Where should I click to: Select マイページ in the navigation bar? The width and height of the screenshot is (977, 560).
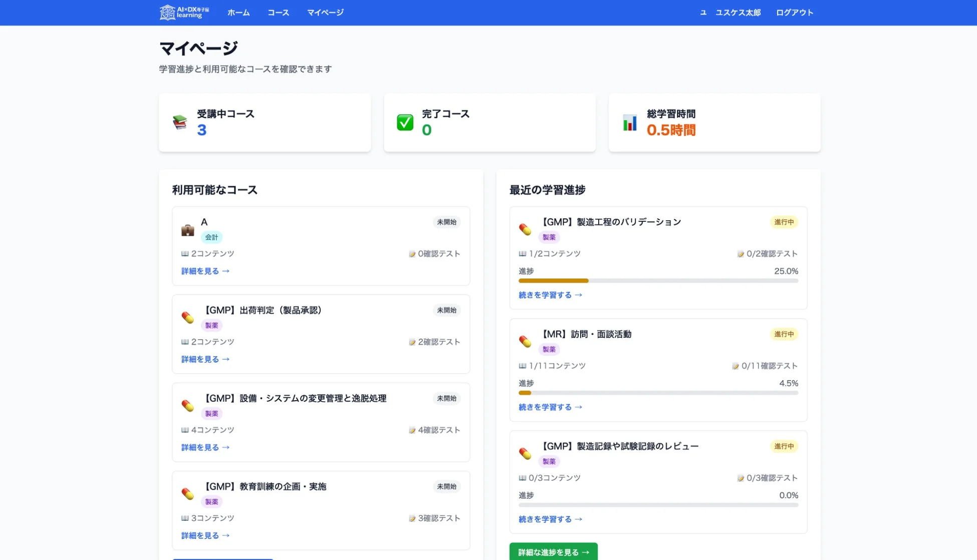point(326,13)
